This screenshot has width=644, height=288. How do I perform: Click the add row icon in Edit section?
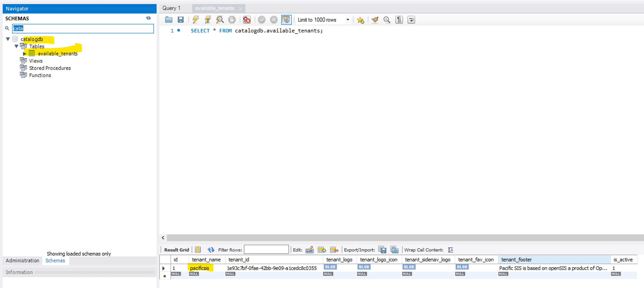tap(322, 250)
